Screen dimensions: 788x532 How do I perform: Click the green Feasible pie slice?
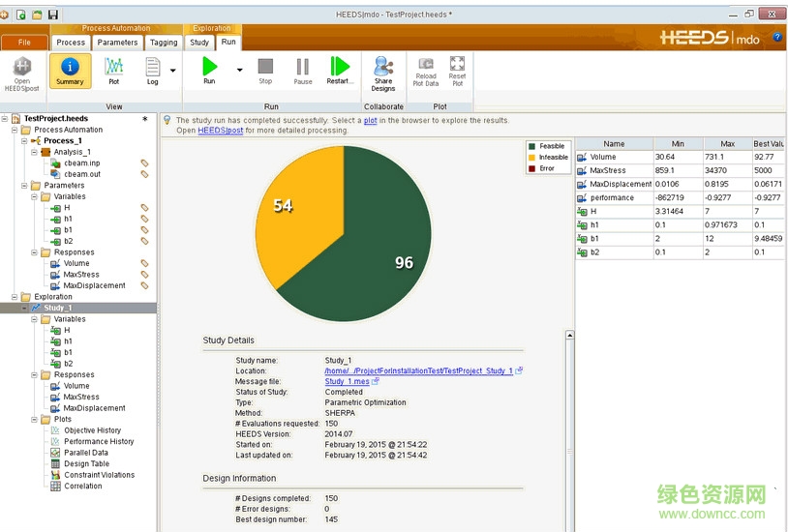378,242
